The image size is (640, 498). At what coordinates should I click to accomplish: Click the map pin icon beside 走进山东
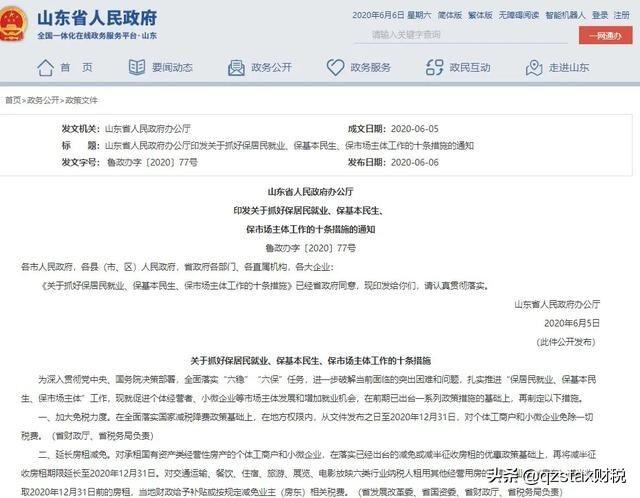[534, 68]
